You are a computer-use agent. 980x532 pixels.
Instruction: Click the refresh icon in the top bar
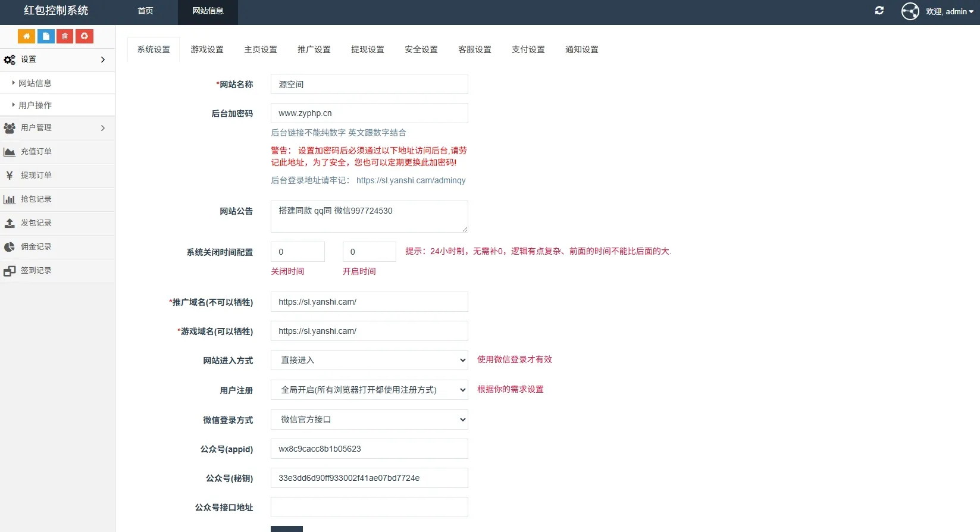coord(879,11)
